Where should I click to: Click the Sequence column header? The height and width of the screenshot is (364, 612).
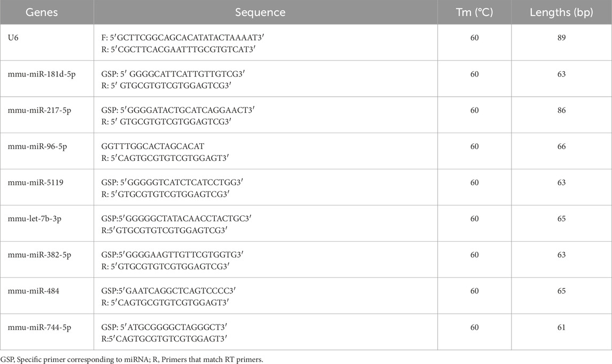[x=260, y=12]
